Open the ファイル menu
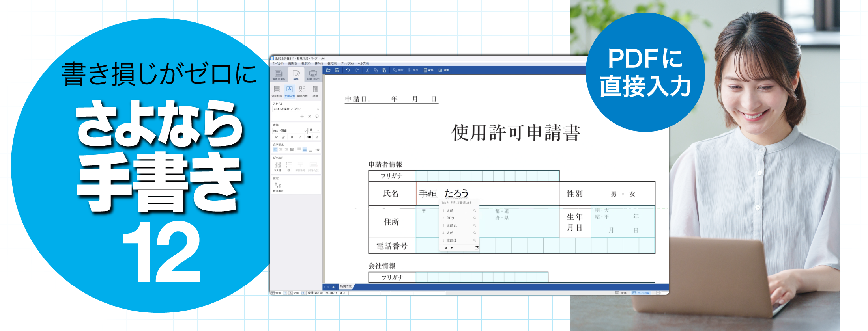Image resolution: width=868 pixels, height=331 pixels. (277, 63)
